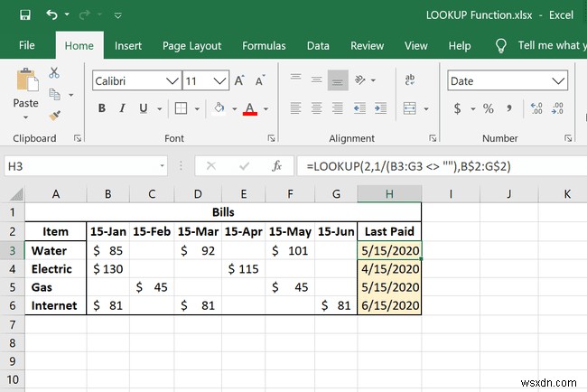Click the Borders icon
The height and width of the screenshot is (392, 587).
tap(181, 108)
